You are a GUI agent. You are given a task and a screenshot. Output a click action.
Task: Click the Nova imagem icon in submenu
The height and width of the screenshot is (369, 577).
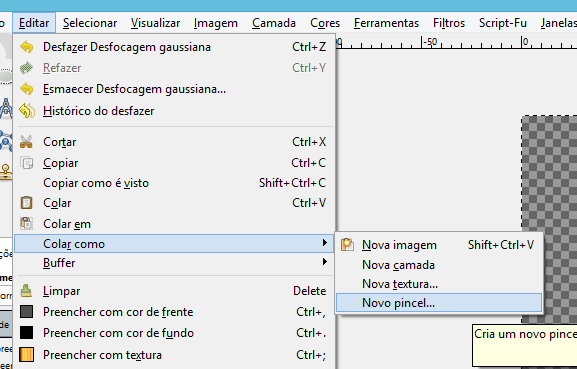pos(347,245)
